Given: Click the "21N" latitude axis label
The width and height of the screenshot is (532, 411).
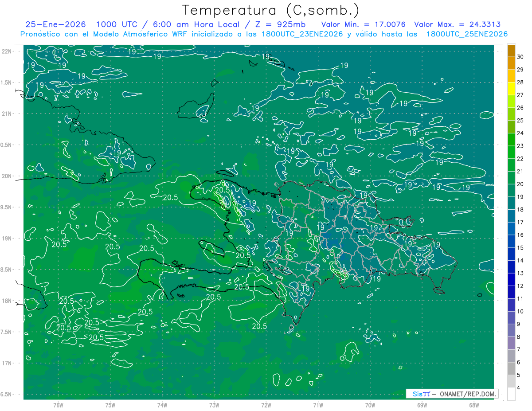Looking at the screenshot, I should (x=7, y=114).
